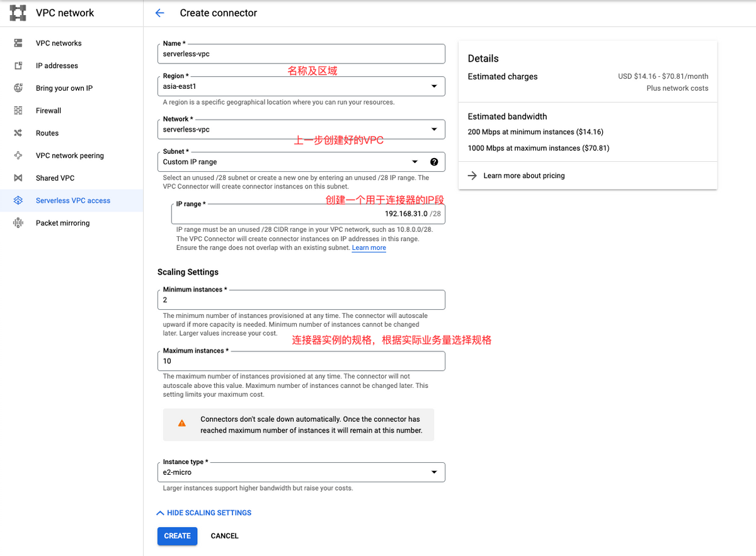The width and height of the screenshot is (756, 556).
Task: Collapse section via HIDE SCALING SETTINGS
Action: [x=204, y=513]
